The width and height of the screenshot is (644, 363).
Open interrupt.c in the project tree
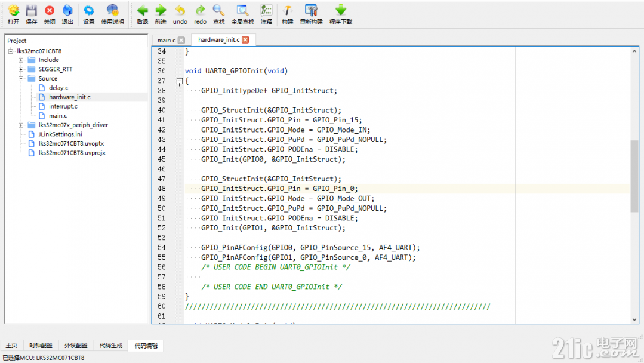pyautogui.click(x=63, y=106)
